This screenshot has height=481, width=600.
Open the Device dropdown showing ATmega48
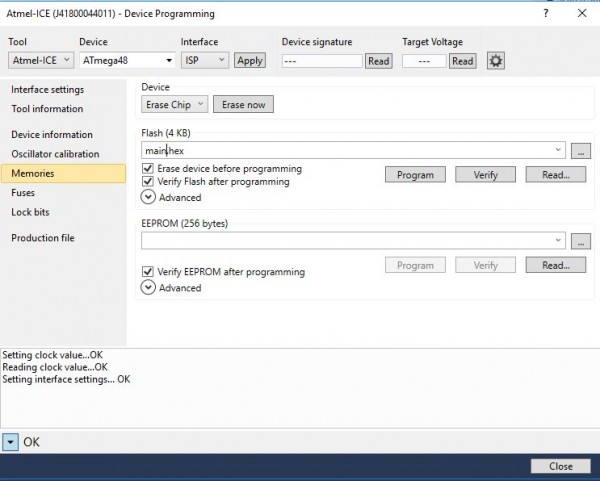[x=127, y=60]
